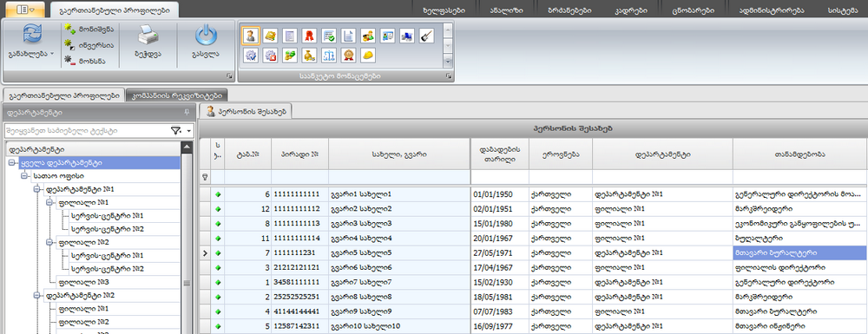The height and width of the screenshot is (334, 868).
Task: Expand the icon gallery with bottom arrow
Action: click(447, 62)
